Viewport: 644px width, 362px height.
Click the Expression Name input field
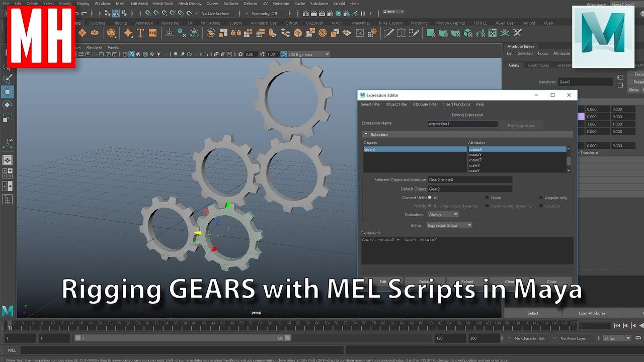click(462, 124)
